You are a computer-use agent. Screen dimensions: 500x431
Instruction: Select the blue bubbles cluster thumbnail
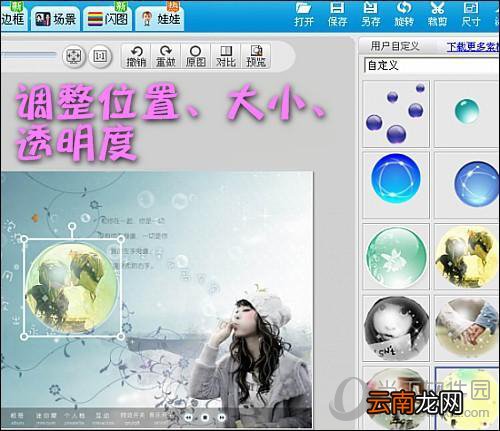point(396,114)
